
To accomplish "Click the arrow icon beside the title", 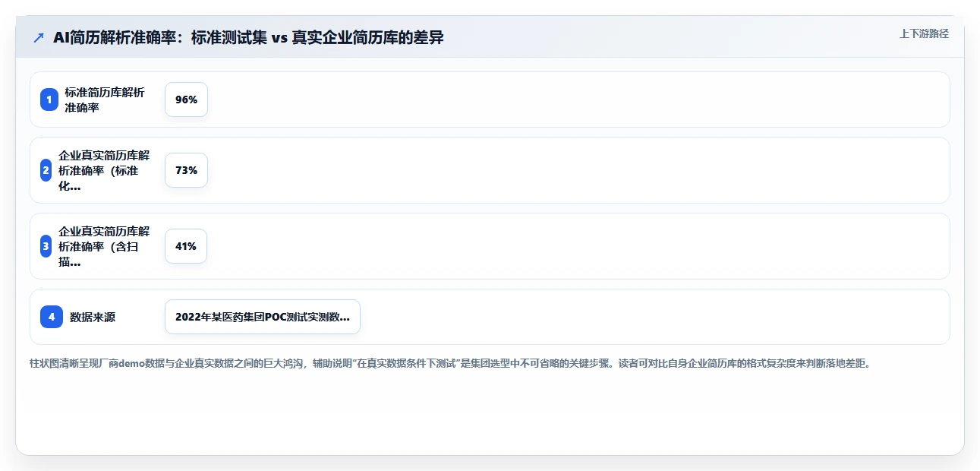I will 39,38.
